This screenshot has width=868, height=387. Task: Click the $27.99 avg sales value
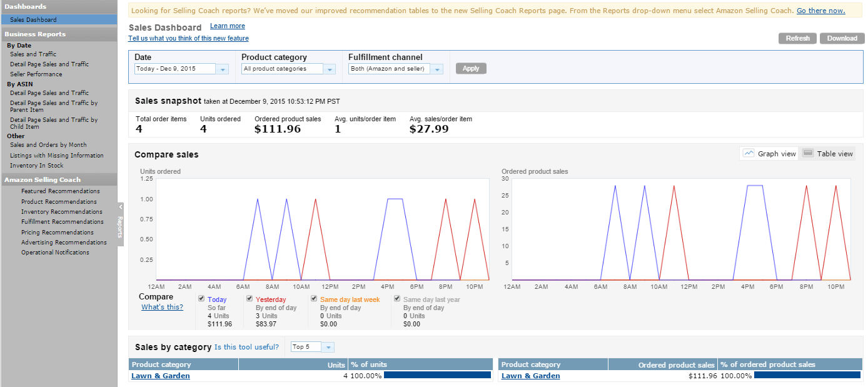click(x=429, y=129)
